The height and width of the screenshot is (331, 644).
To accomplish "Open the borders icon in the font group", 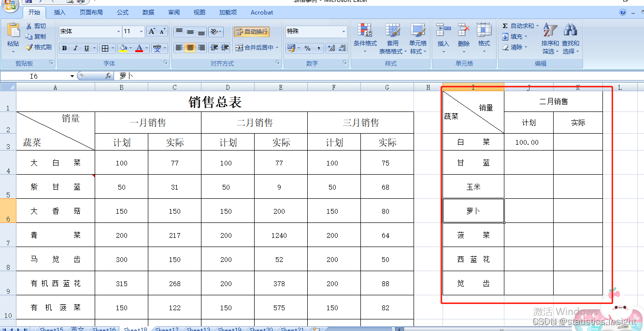I will point(105,48).
